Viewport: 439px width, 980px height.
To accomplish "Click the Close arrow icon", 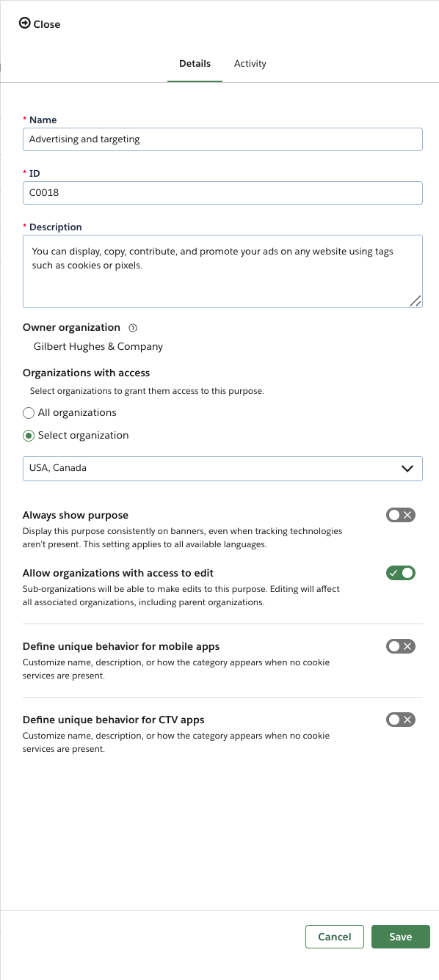I will (x=25, y=23).
